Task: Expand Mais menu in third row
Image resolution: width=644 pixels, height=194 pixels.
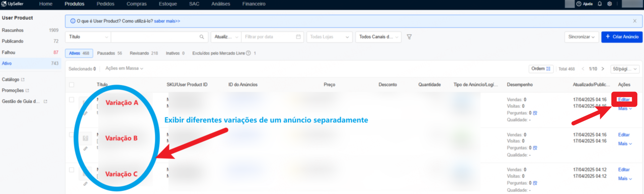Action: point(625,178)
